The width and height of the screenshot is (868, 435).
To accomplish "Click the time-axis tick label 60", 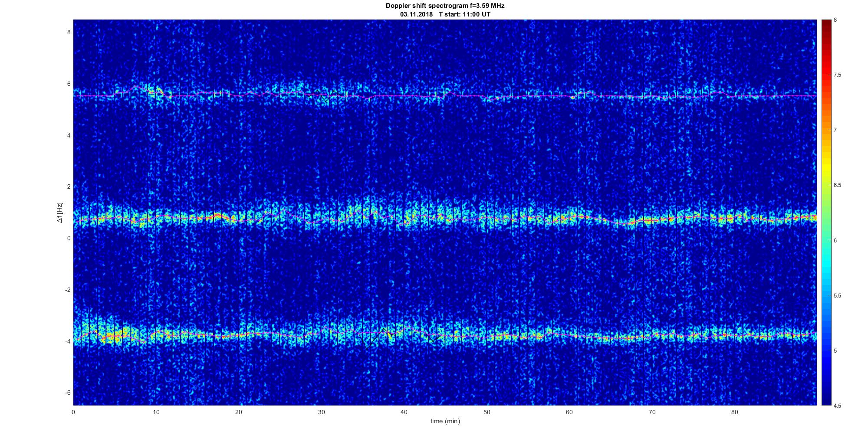I will (569, 412).
